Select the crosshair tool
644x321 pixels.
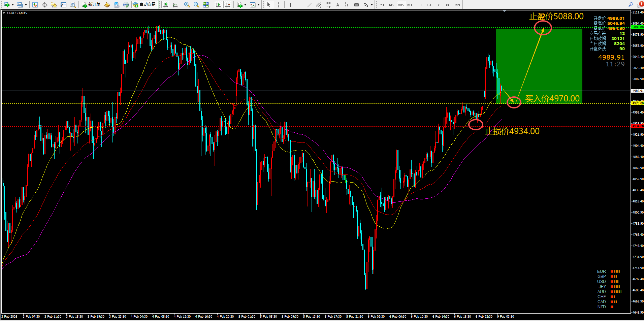coord(279,5)
